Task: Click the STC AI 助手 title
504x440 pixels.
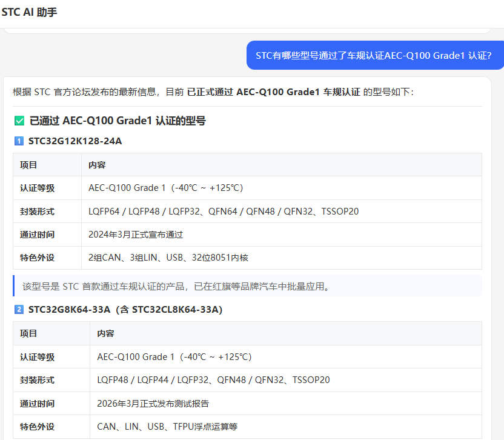Action: pyautogui.click(x=29, y=12)
